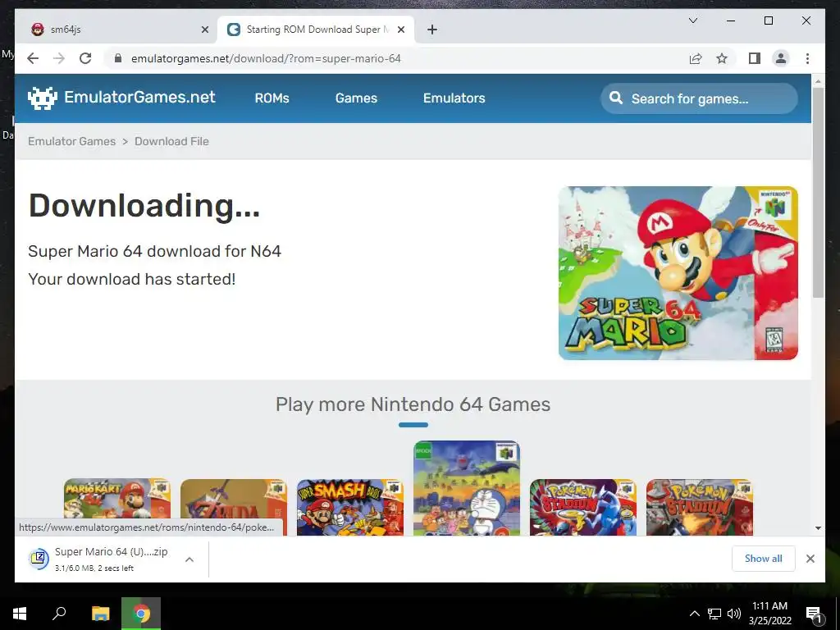Click the downloaded zip file icon

[39, 559]
